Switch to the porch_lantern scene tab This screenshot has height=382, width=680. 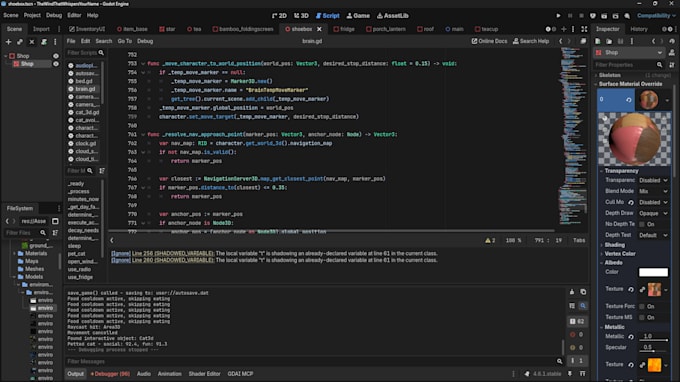coord(386,29)
